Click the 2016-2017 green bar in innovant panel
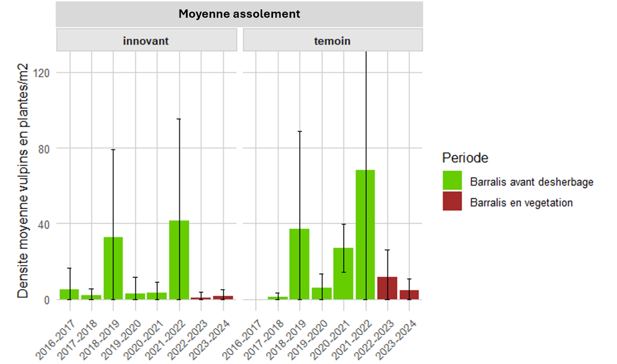The image size is (617, 364). pyautogui.click(x=69, y=294)
